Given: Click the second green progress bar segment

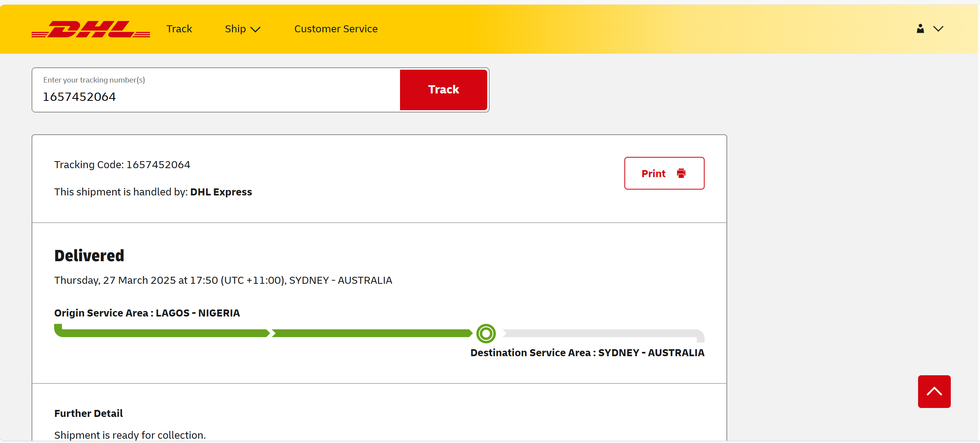Looking at the screenshot, I should (372, 333).
